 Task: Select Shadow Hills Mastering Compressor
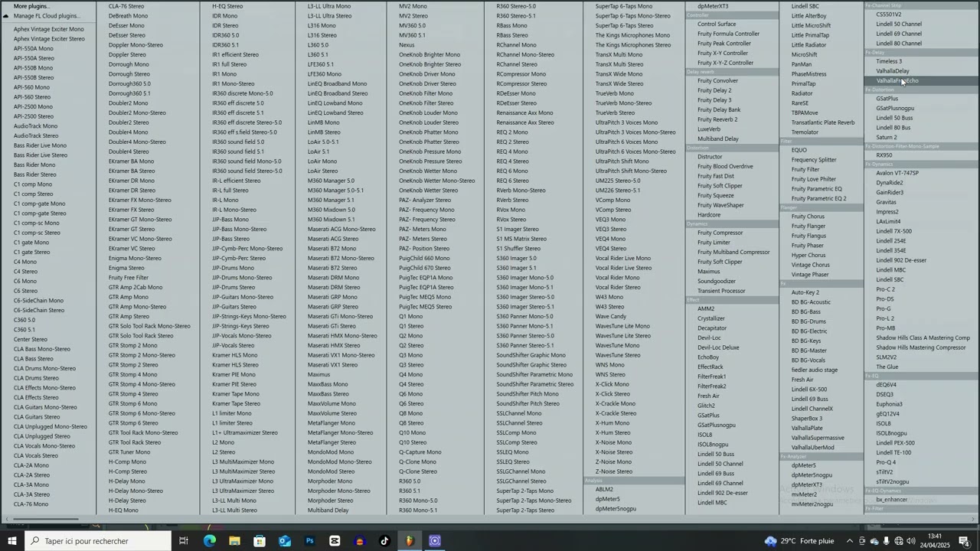(921, 347)
